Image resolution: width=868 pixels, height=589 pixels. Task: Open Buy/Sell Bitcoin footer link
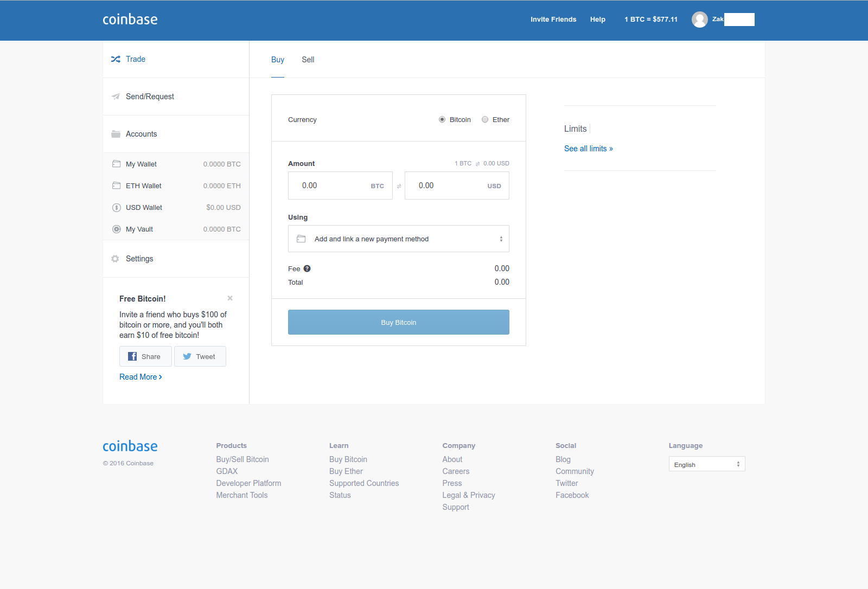[242, 459]
